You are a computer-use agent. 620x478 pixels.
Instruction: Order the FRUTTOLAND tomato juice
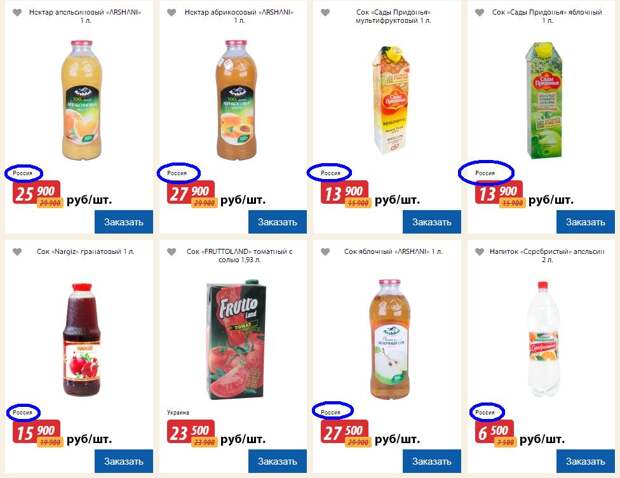[278, 461]
